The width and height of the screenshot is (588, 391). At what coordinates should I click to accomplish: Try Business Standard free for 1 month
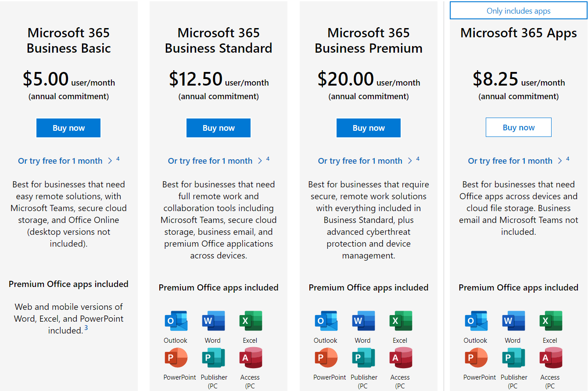[x=210, y=161]
